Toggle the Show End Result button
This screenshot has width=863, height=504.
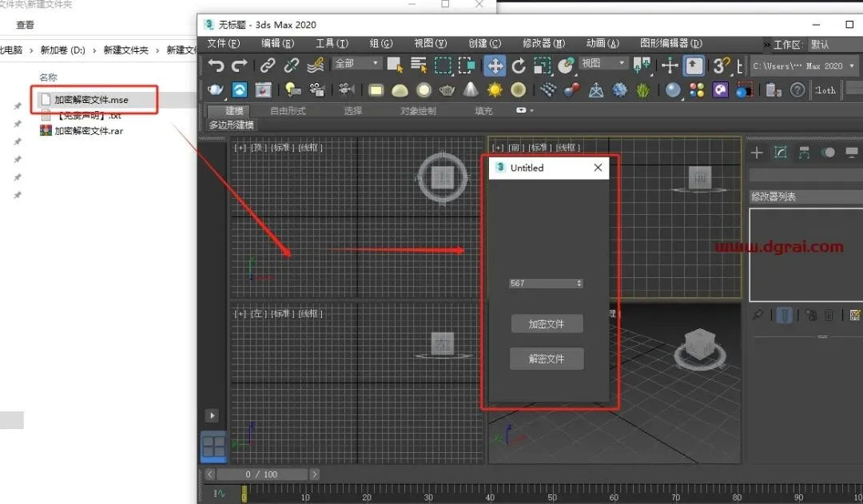point(785,315)
